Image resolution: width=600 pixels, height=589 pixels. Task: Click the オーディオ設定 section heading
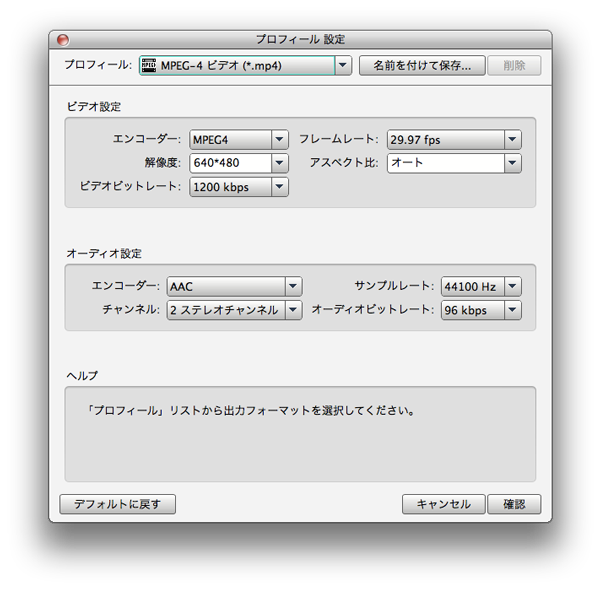click(x=104, y=253)
